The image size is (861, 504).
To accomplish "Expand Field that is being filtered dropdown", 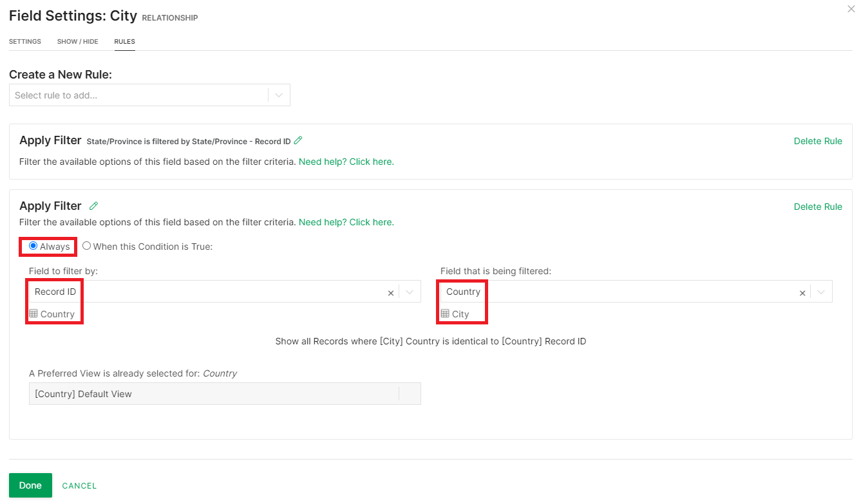I will [x=821, y=292].
